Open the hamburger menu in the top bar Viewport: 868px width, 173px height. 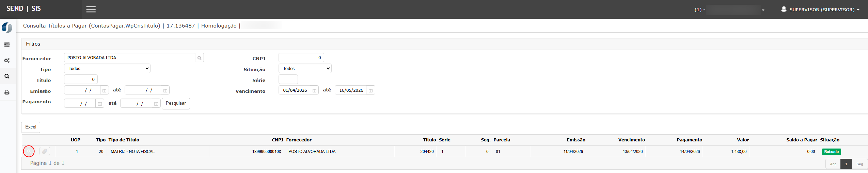pos(91,10)
